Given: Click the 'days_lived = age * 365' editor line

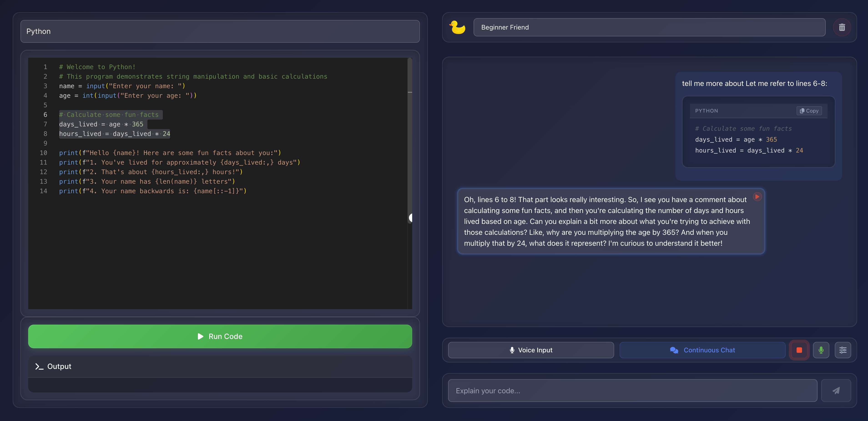Looking at the screenshot, I should [x=101, y=124].
